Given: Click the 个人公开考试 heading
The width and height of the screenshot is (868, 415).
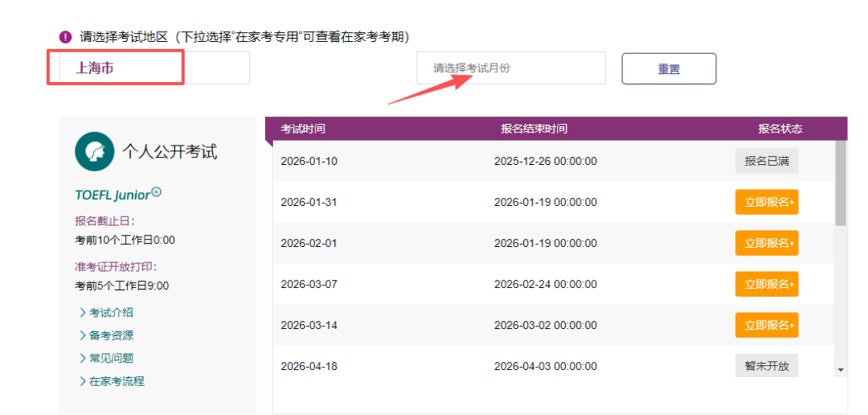Looking at the screenshot, I should click(x=170, y=151).
